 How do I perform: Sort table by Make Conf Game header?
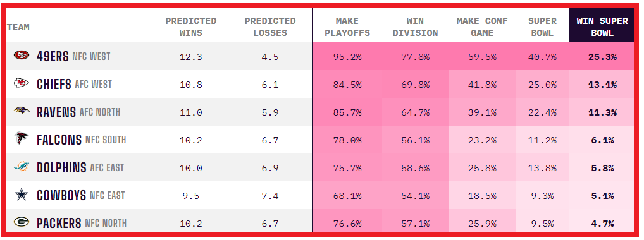(x=482, y=27)
